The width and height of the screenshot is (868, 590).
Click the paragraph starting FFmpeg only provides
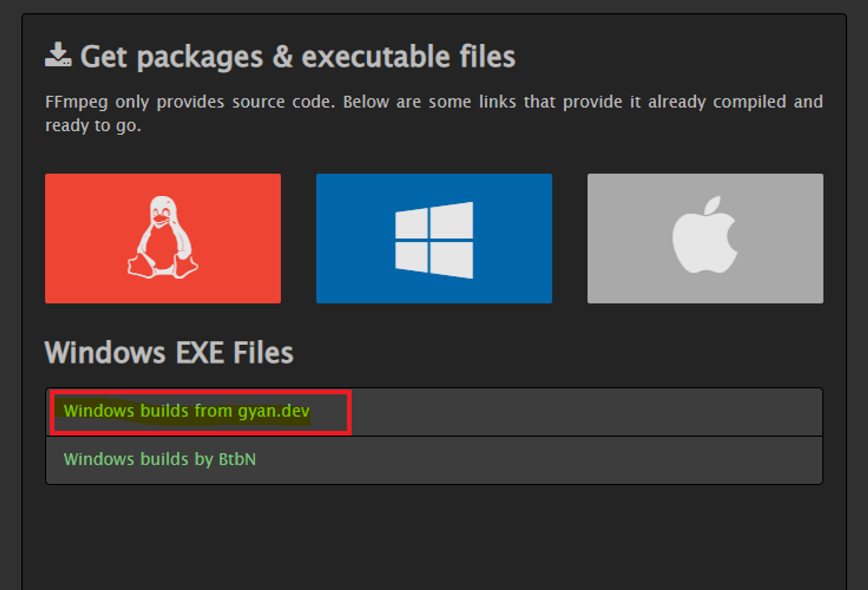434,113
